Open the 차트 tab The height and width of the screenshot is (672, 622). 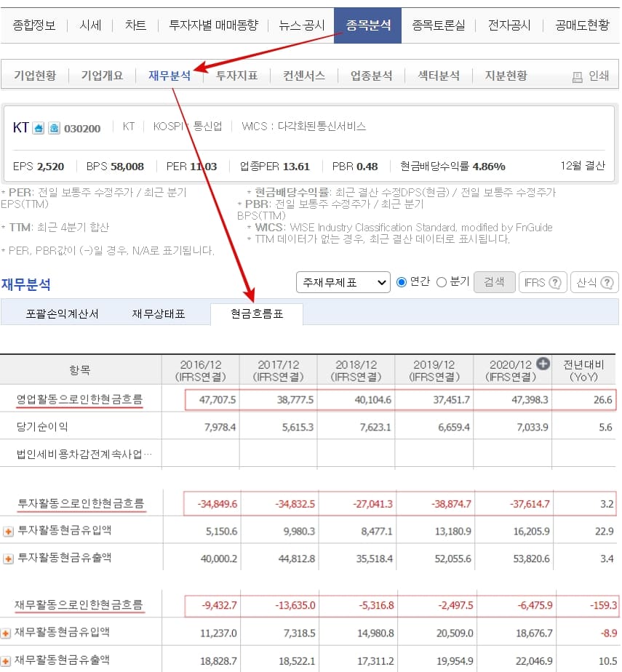coord(135,25)
